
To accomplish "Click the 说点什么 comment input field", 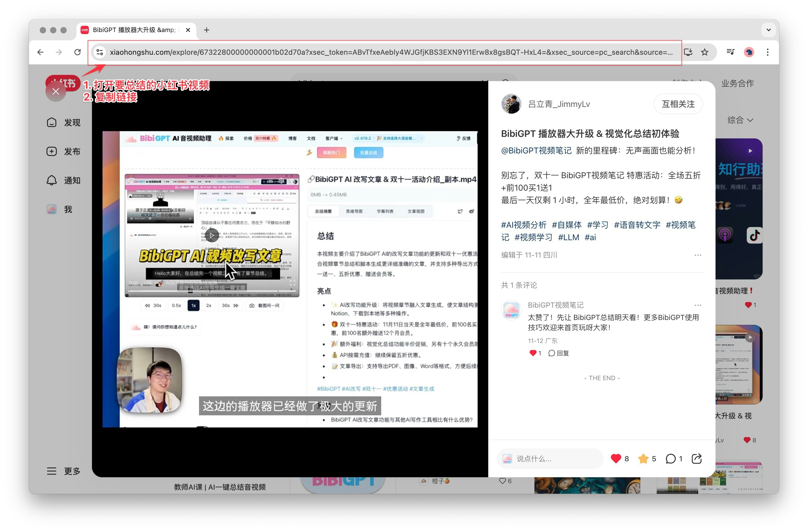I will point(557,459).
